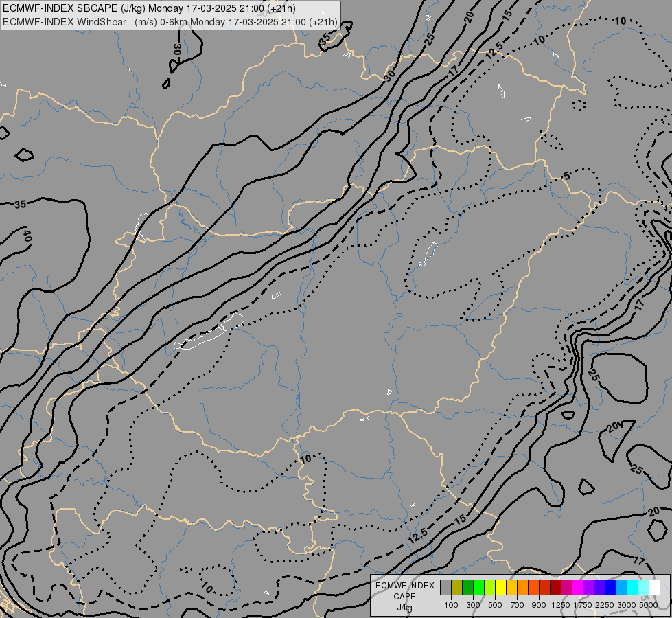This screenshot has height=618, width=672.
Task: Click the legend value 3000
Action: [x=627, y=605]
